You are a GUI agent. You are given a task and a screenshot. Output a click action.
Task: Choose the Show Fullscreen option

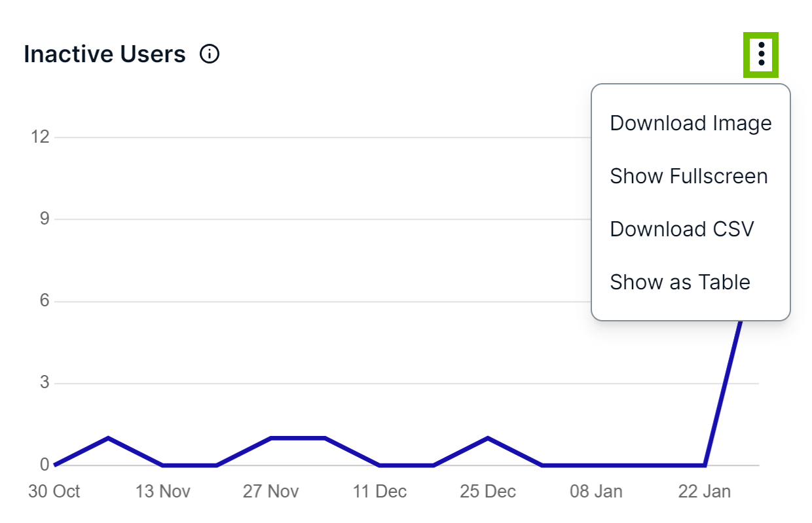point(689,176)
